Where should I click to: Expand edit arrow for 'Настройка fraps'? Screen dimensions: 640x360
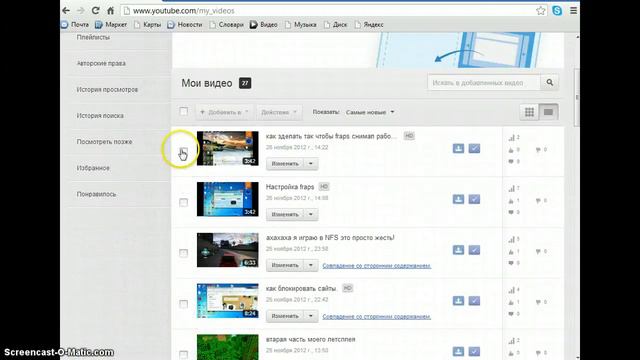coord(311,214)
